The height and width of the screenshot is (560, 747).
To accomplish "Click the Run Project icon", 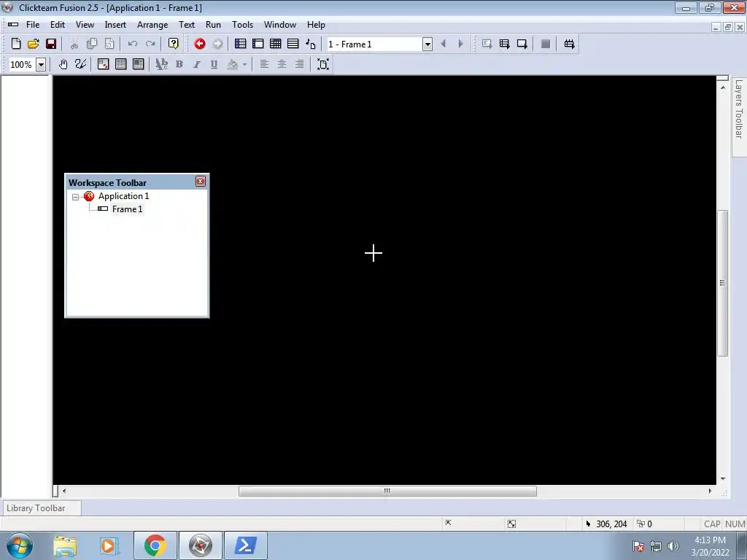I will coord(487,44).
